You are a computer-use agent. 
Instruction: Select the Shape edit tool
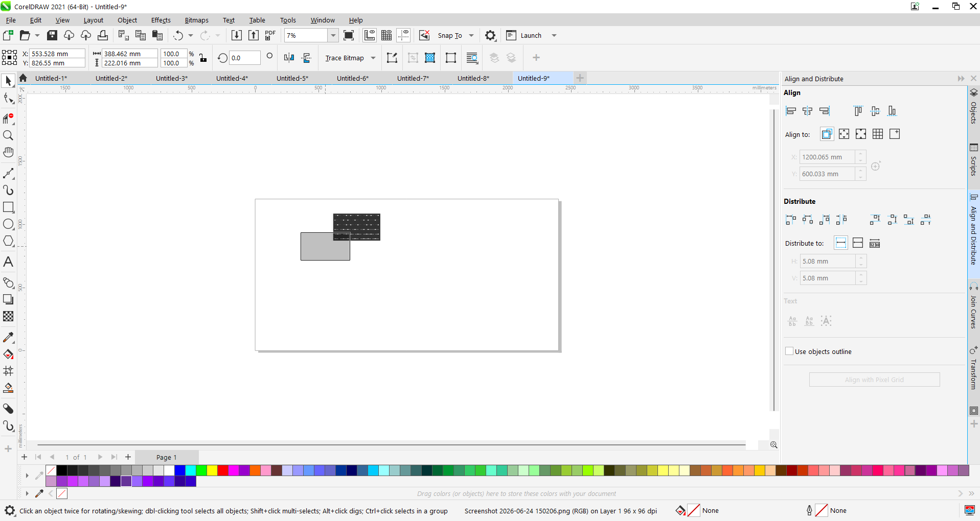pos(8,98)
